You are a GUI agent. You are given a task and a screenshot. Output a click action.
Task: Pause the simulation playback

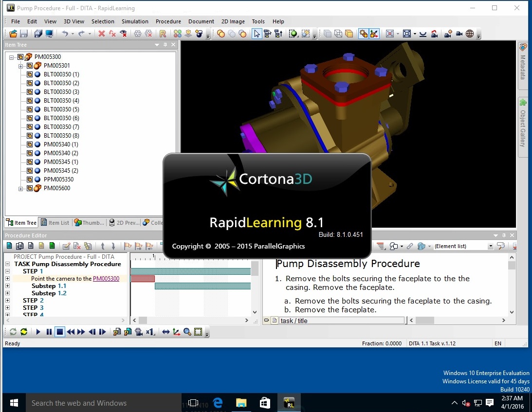[49, 332]
